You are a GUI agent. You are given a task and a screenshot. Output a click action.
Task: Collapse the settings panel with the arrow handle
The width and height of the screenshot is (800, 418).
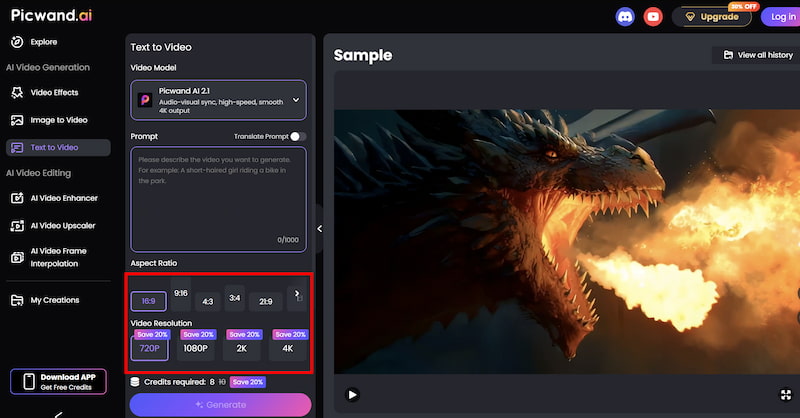319,229
